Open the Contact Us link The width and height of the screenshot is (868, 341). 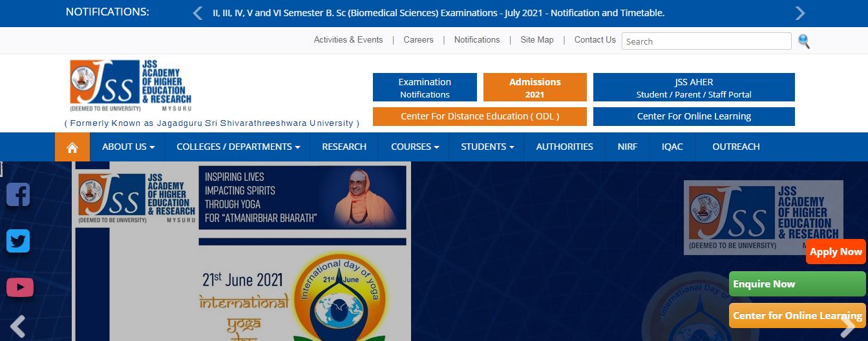[595, 40]
